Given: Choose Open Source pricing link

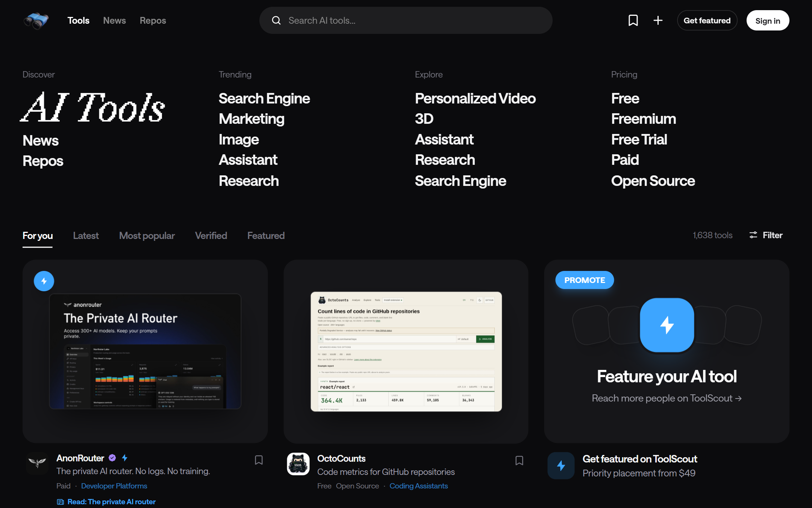Looking at the screenshot, I should coord(653,181).
